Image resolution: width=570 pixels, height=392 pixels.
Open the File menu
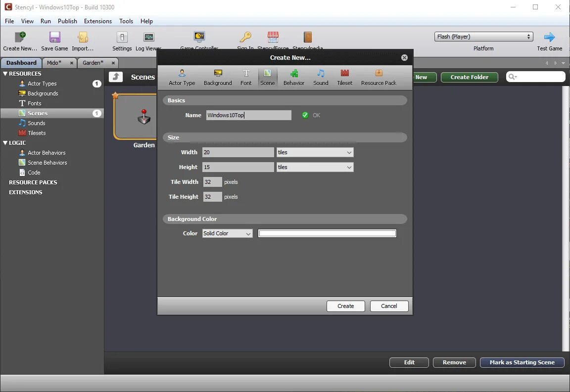[9, 21]
